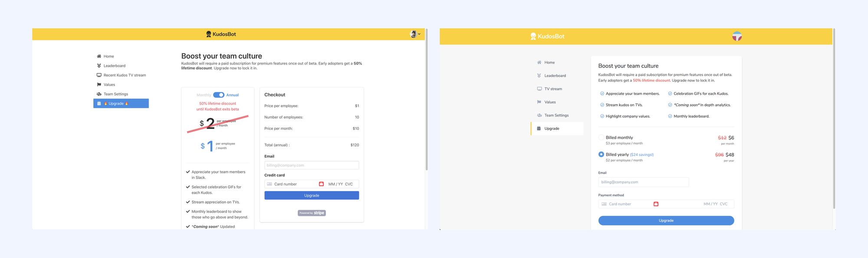
Task: Click the check icon beside 'Highlight company values.'
Action: point(602,116)
